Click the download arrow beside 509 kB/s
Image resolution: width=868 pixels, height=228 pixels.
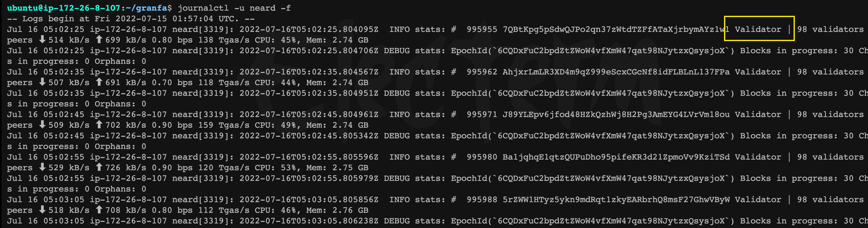tap(42, 124)
